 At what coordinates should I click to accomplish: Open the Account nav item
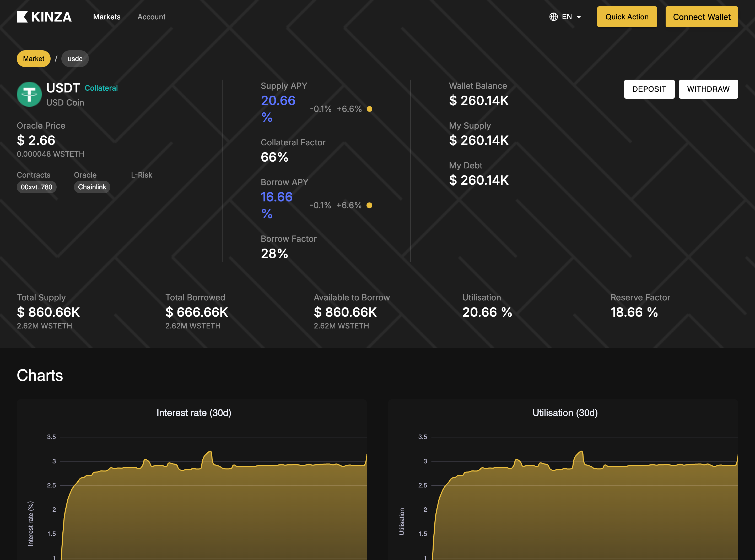151,17
